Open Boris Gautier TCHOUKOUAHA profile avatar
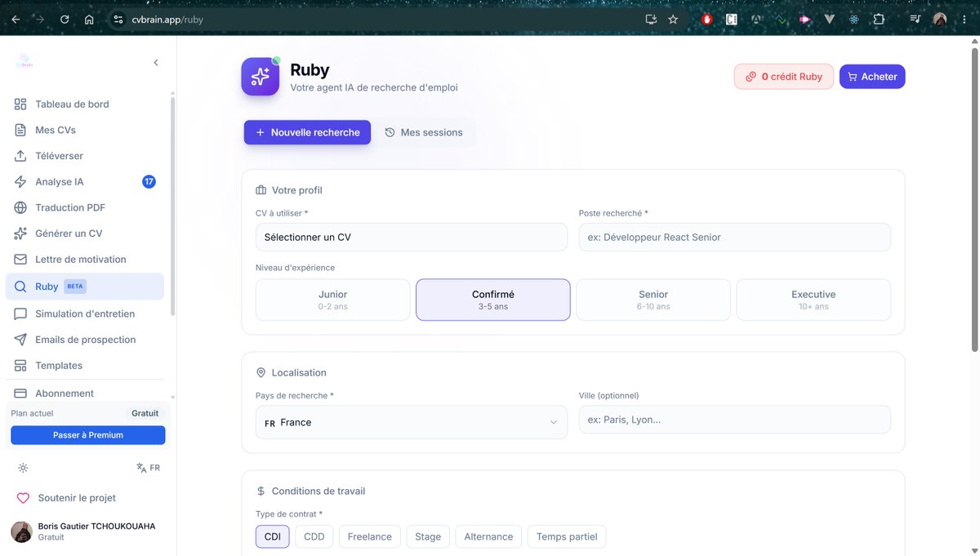The width and height of the screenshot is (980, 556). (x=21, y=532)
